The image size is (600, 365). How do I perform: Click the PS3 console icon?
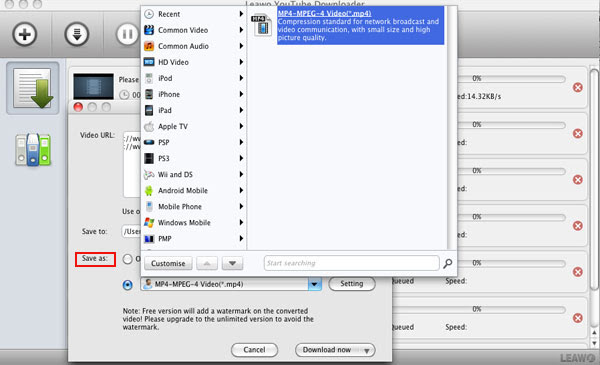[x=149, y=158]
